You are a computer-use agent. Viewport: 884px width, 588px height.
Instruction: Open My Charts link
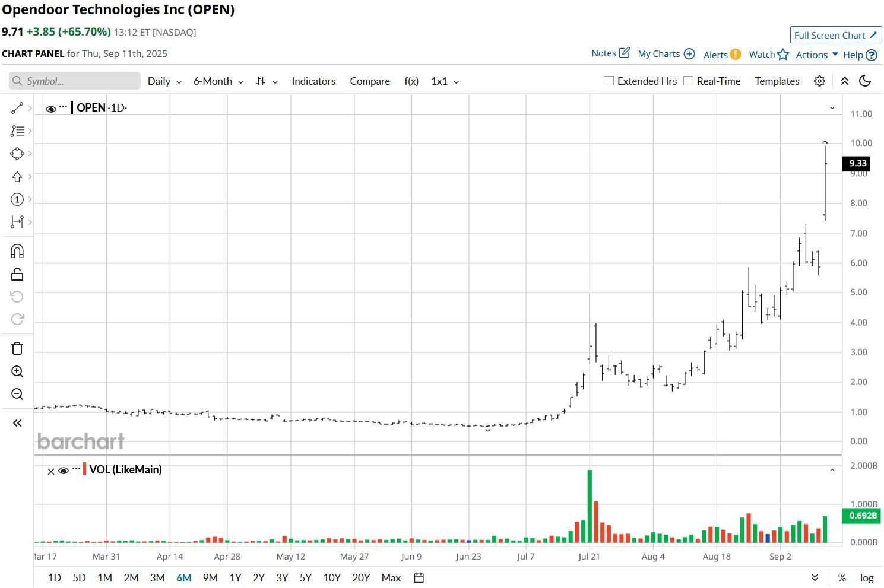tap(666, 54)
